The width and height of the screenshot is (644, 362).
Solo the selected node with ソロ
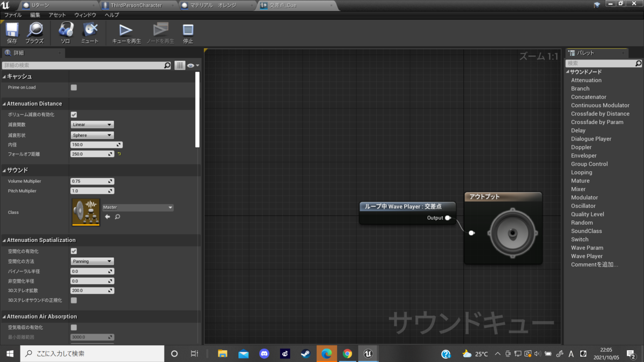tap(65, 33)
